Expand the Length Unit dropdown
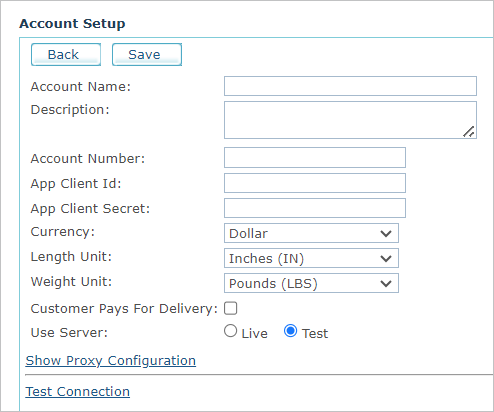The height and width of the screenshot is (412, 494). [x=311, y=258]
